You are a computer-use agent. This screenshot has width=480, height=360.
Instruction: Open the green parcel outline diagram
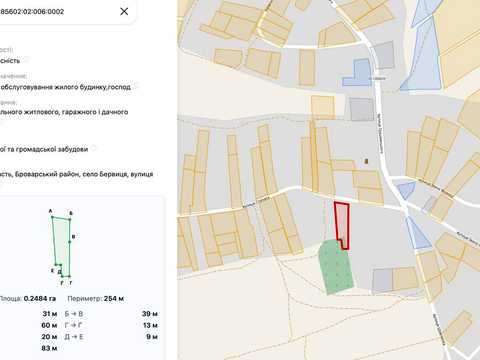point(62,247)
